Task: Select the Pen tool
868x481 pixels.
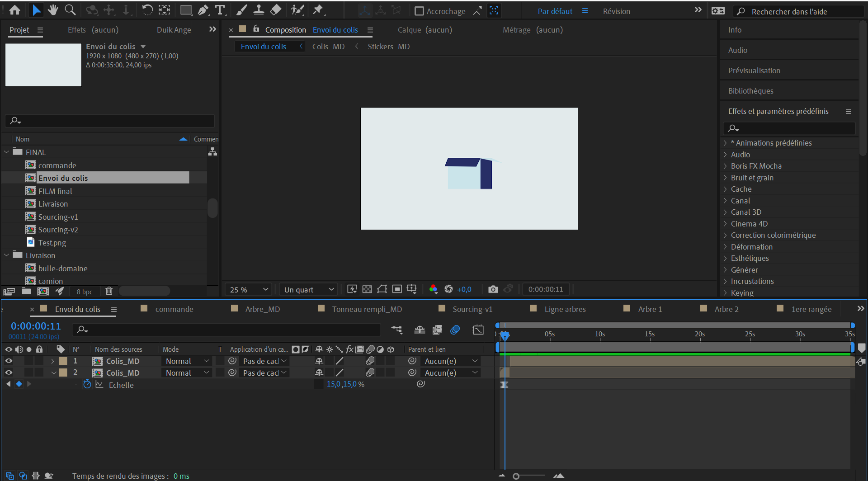Action: (203, 10)
